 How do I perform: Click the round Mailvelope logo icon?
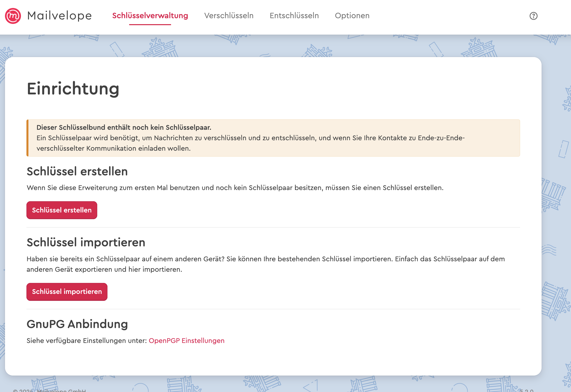point(13,16)
